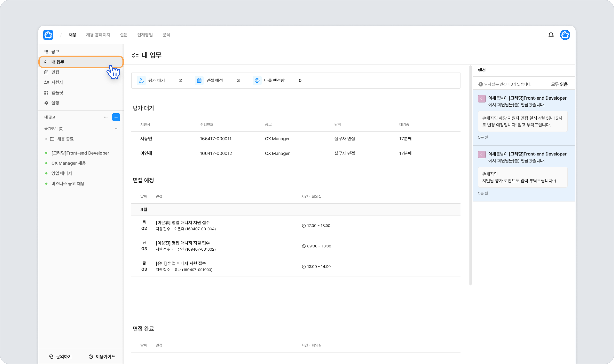Open [그리팅]Front-end Developer posting

pyautogui.click(x=80, y=153)
